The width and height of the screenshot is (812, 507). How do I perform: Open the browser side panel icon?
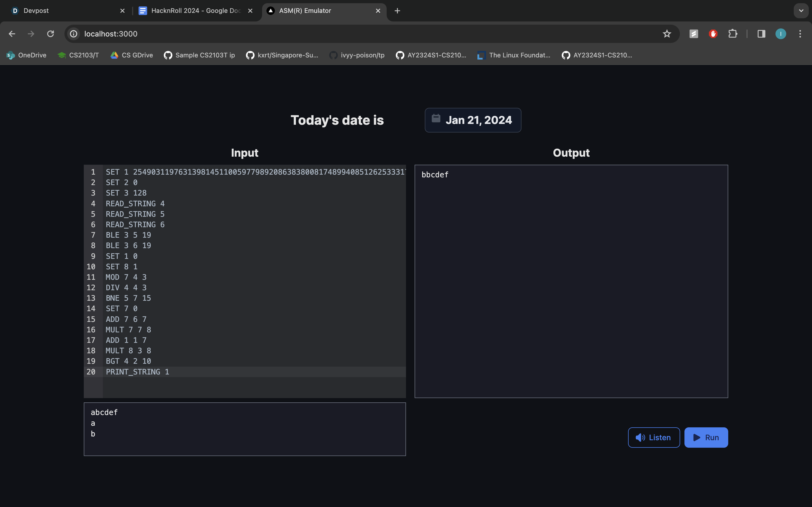[761, 34]
